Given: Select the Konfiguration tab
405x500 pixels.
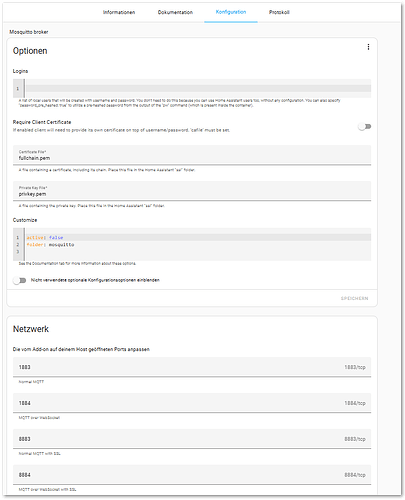Looking at the screenshot, I should pyautogui.click(x=231, y=12).
